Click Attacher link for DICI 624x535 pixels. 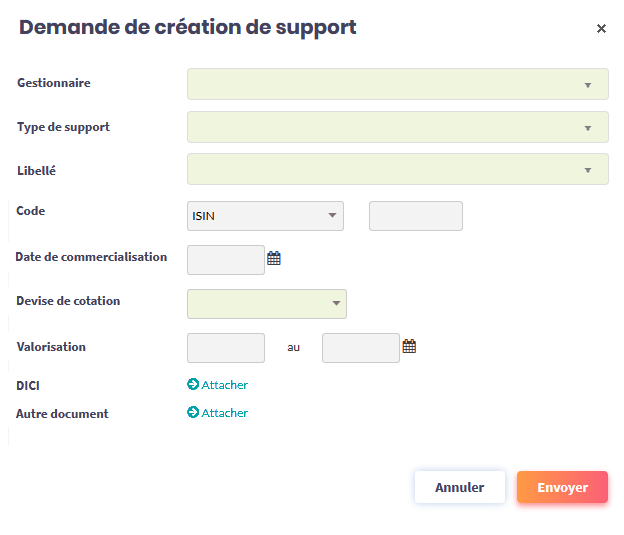click(225, 385)
